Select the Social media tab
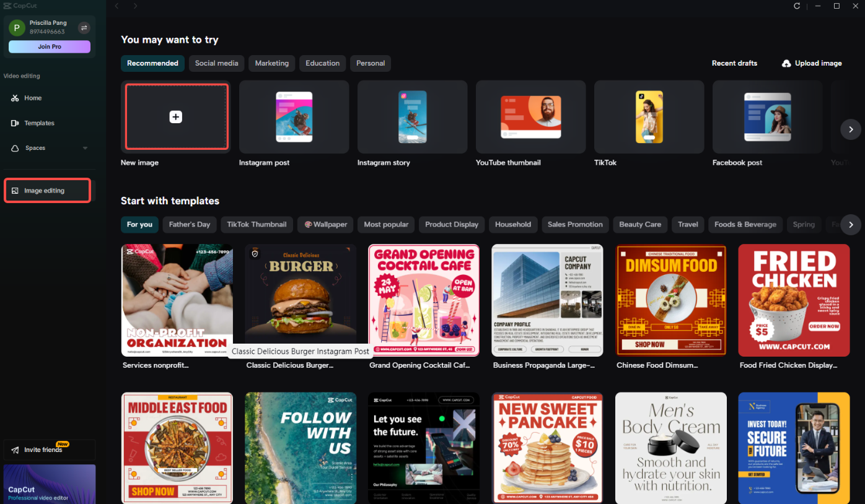Viewport: 865px width, 504px height. [216, 63]
